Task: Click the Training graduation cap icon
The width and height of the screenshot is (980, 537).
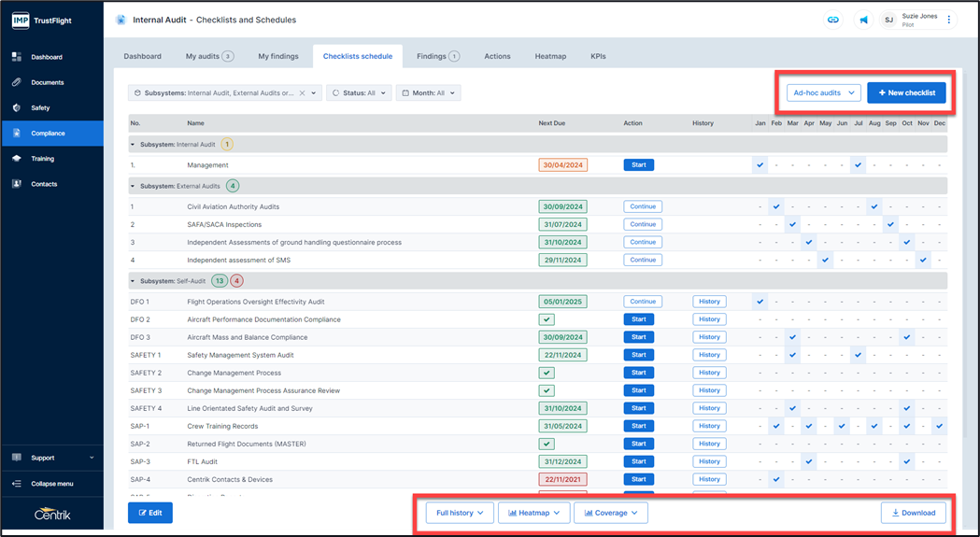Action: point(17,159)
